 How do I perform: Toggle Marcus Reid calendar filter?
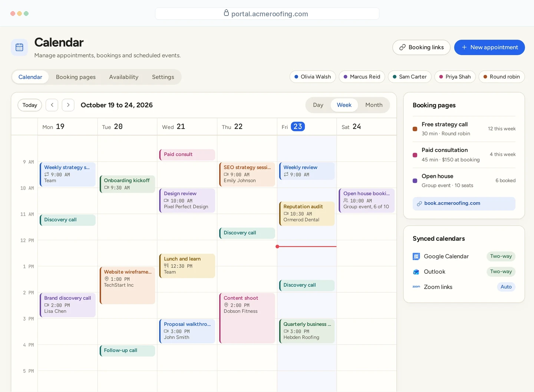pyautogui.click(x=362, y=77)
